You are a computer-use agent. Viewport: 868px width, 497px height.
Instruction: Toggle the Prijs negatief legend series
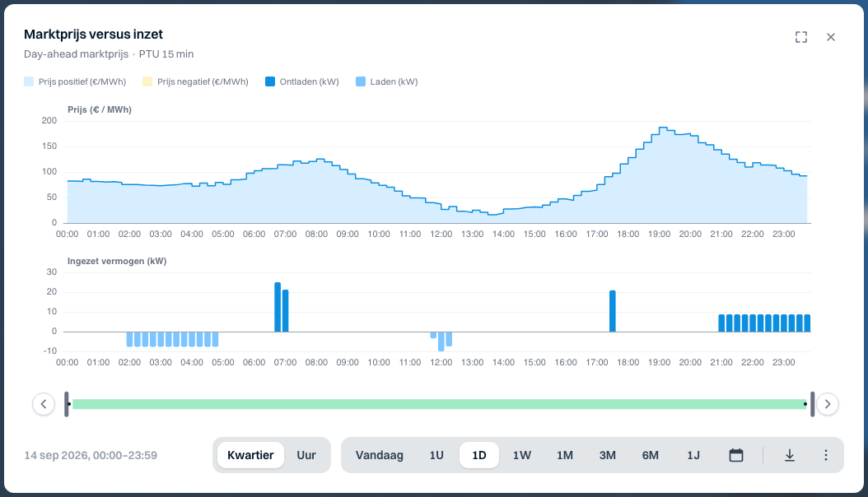[x=195, y=81]
